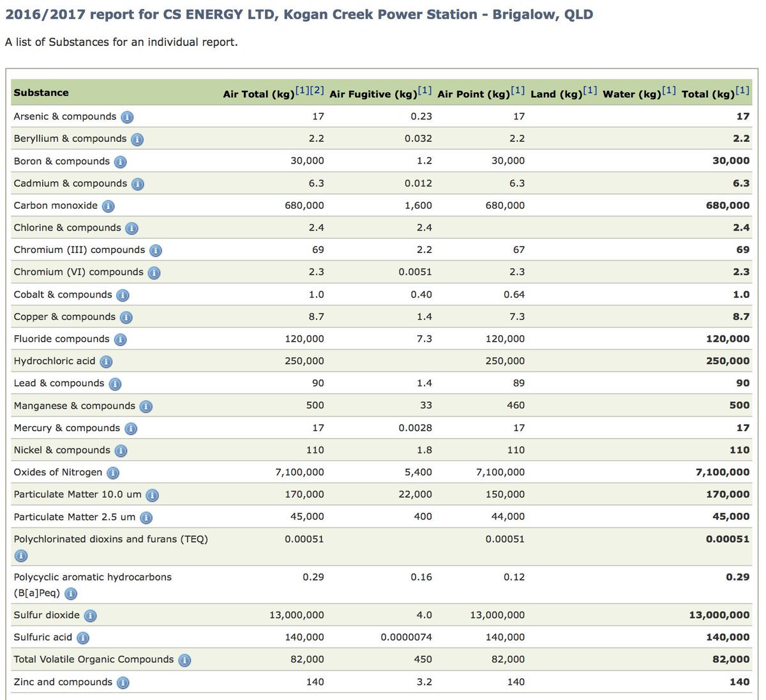Select Particulate Matter 10.0 um fugitive value 22,000
The height and width of the screenshot is (700, 766).
(416, 494)
